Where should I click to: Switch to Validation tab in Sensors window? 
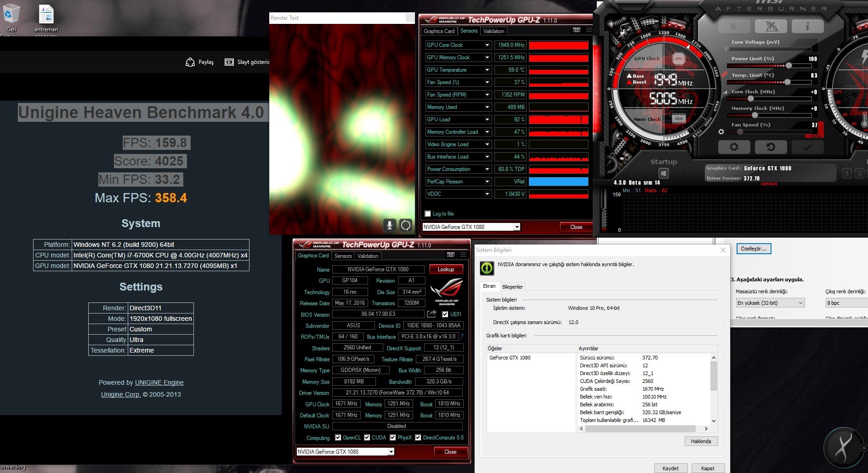[x=494, y=31]
